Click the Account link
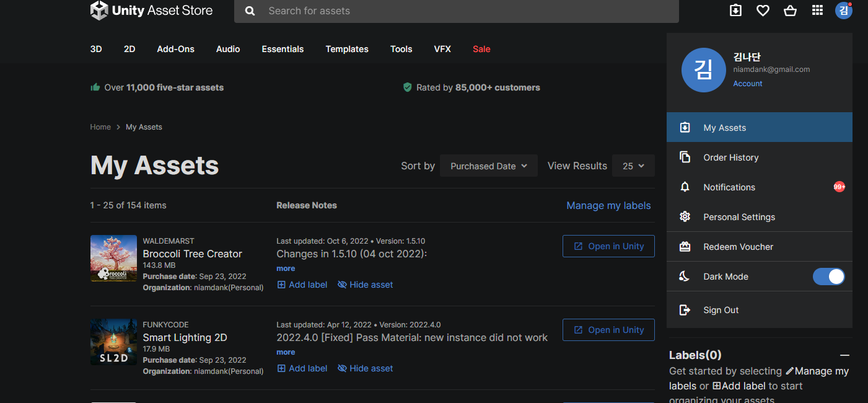This screenshot has width=868, height=403. click(748, 84)
